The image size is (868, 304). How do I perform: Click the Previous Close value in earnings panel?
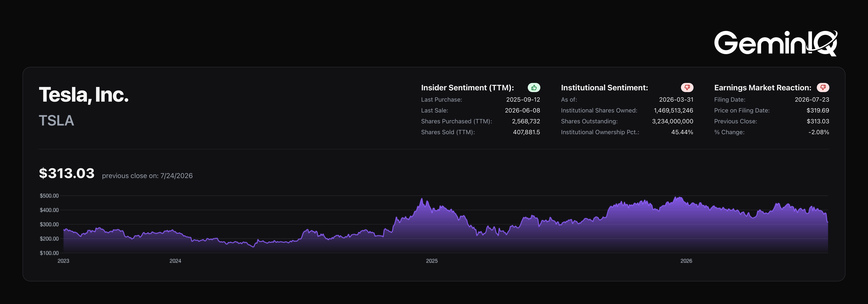pos(818,121)
